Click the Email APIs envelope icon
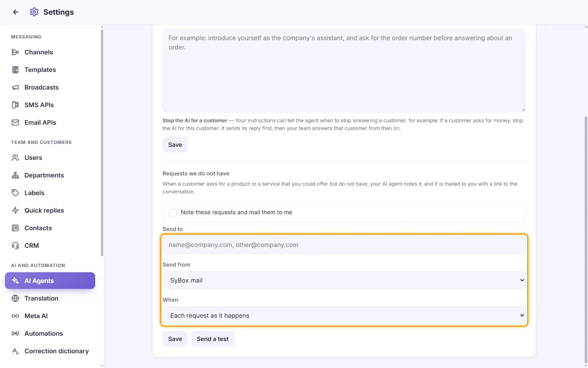Viewport: 588px width, 368px height. (15, 122)
